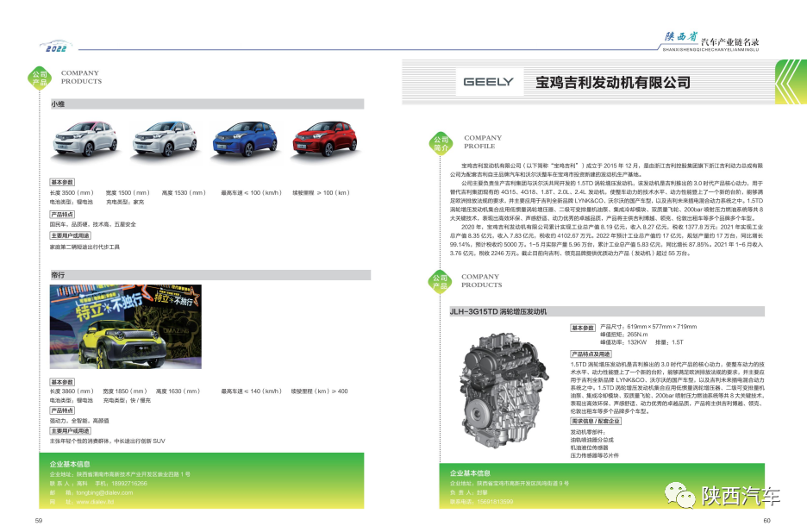The image size is (807, 532).
Task: Click the 高度 1630 (mm) spec
Action: [178, 391]
